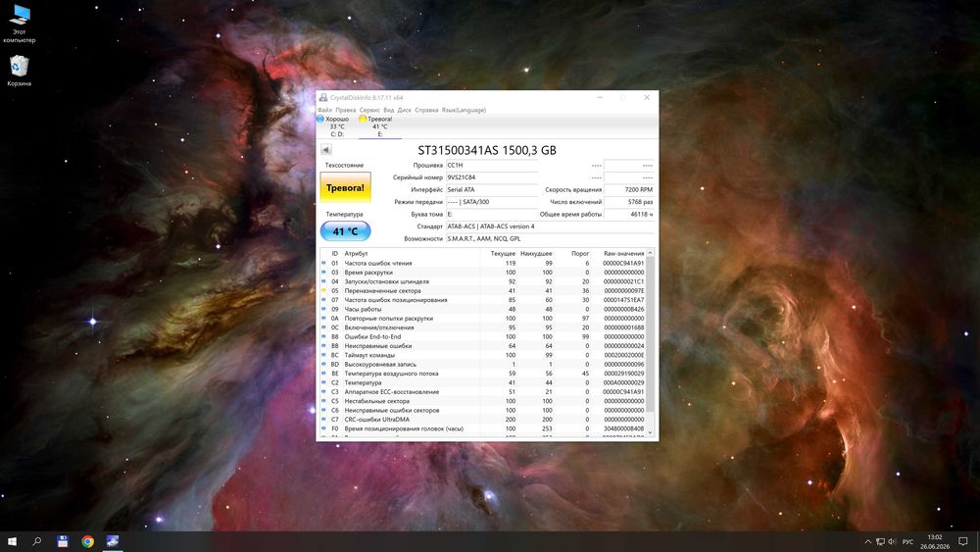This screenshot has height=552, width=980.
Task: Click yellow status dot for Переназначенные сектора
Action: coord(323,290)
